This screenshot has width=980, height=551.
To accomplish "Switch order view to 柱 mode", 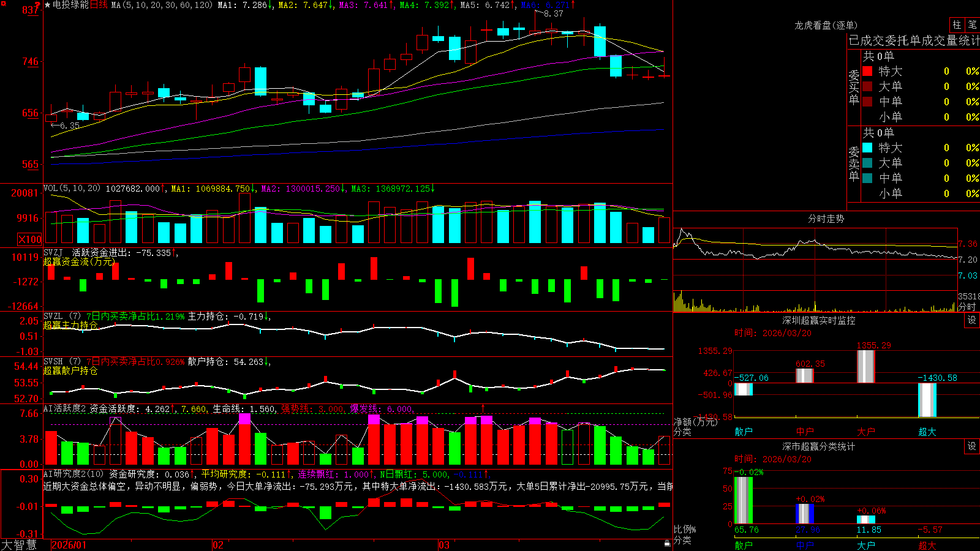I will [x=957, y=24].
